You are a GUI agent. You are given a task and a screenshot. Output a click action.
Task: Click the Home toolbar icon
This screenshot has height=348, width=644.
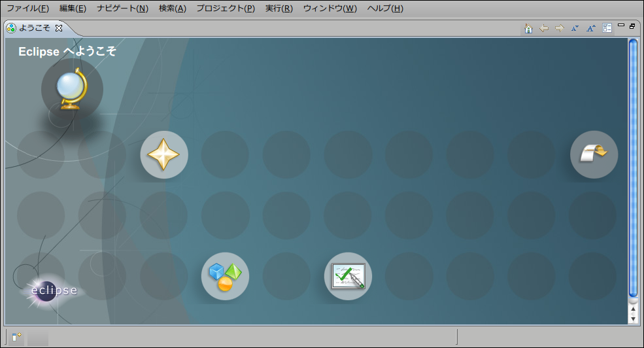click(x=528, y=28)
